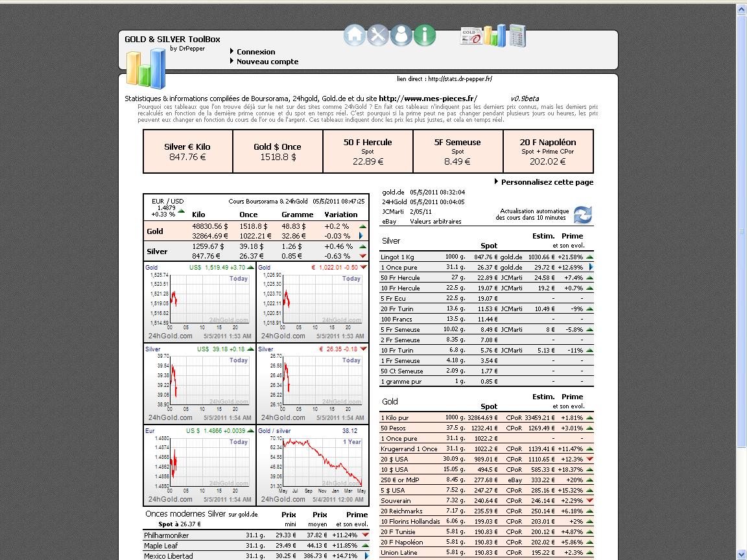This screenshot has width=747, height=560.
Task: Click the 50 F Hercule price tile
Action: tap(368, 152)
